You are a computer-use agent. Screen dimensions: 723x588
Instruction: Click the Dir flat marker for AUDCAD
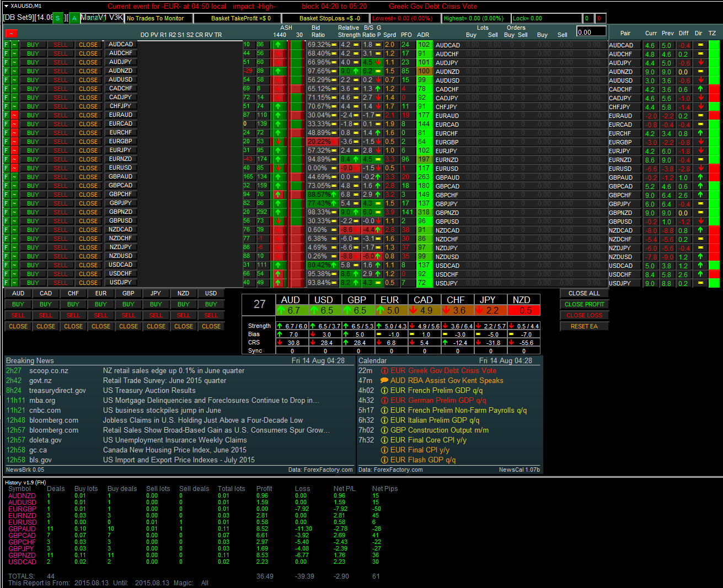[700, 45]
